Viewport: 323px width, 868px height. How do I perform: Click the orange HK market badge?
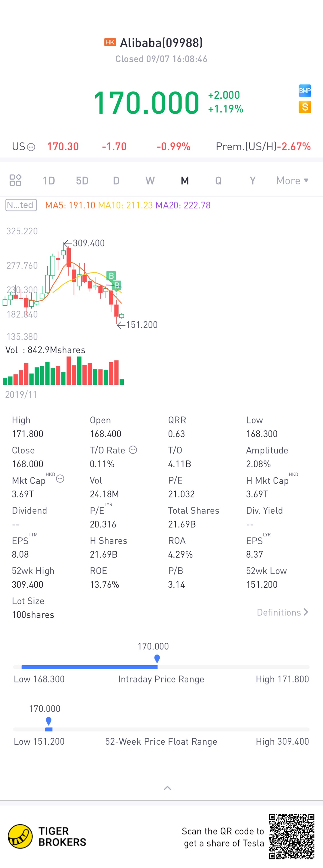coord(110,42)
